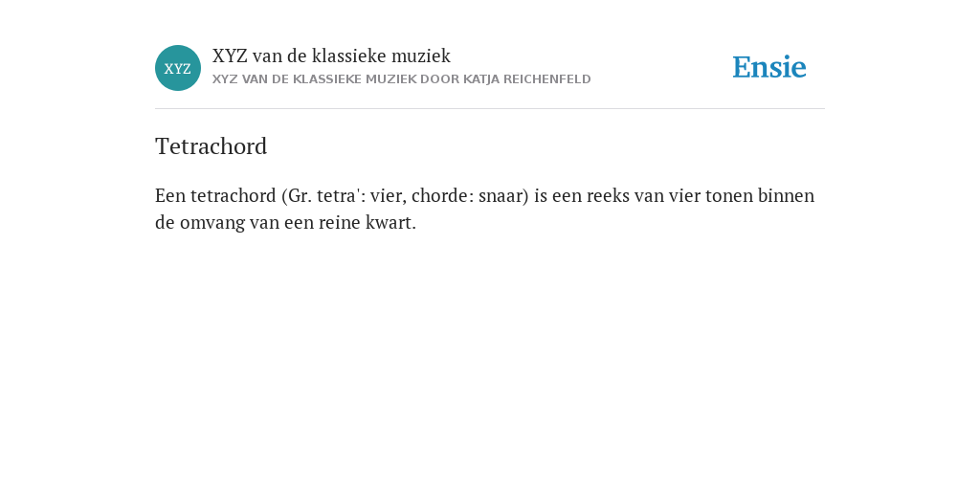Click the word 'muziek' in the title
Screen dimensions: 980x490
coord(421,56)
